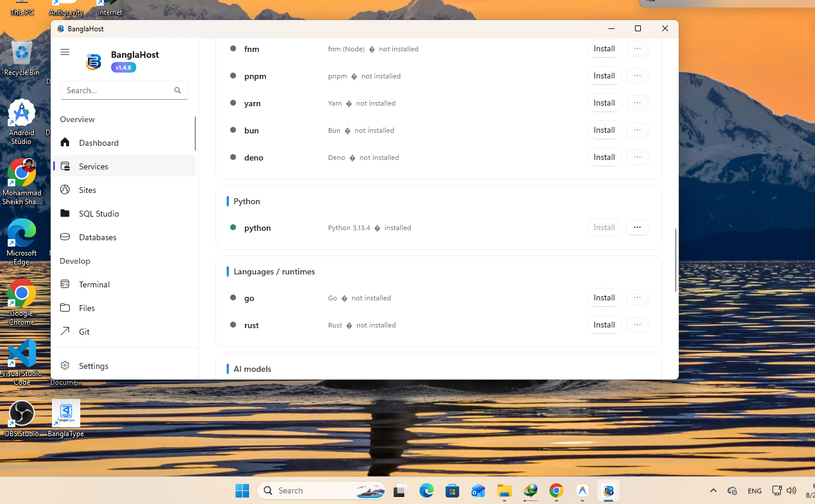Open the Sites page from the sidebar
The image size is (815, 504).
[125, 190]
